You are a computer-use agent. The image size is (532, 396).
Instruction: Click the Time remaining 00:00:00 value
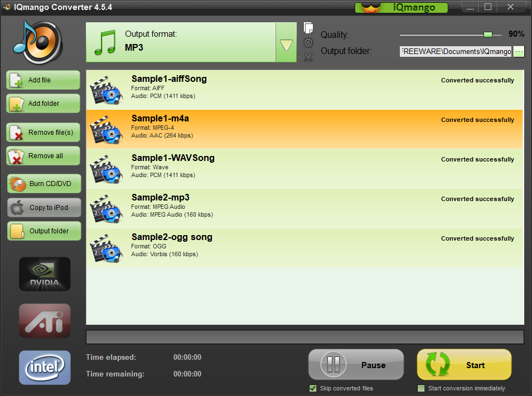[x=187, y=374]
